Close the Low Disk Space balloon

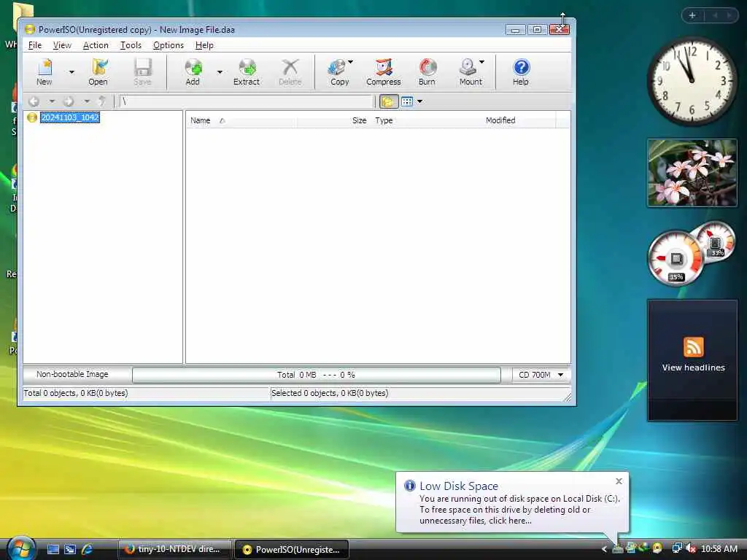(x=619, y=481)
